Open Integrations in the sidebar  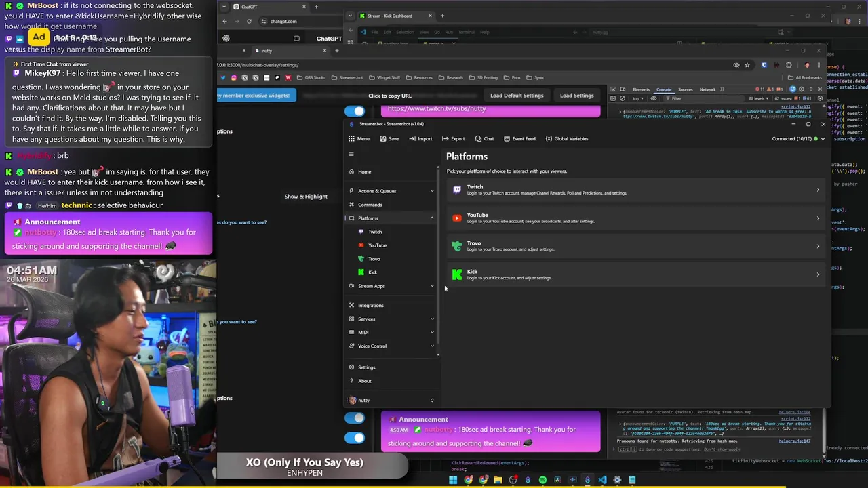(x=392, y=305)
